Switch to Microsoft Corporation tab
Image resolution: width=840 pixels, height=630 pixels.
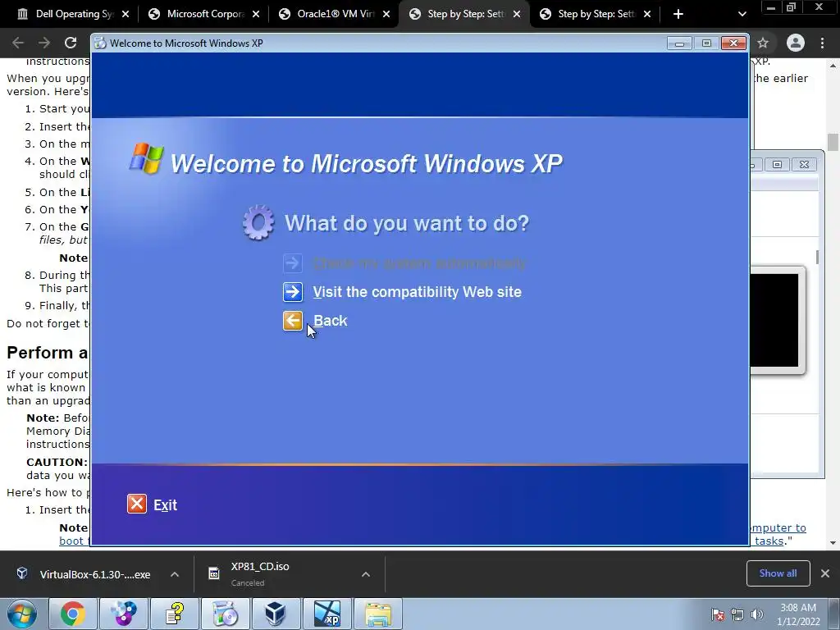pos(203,14)
